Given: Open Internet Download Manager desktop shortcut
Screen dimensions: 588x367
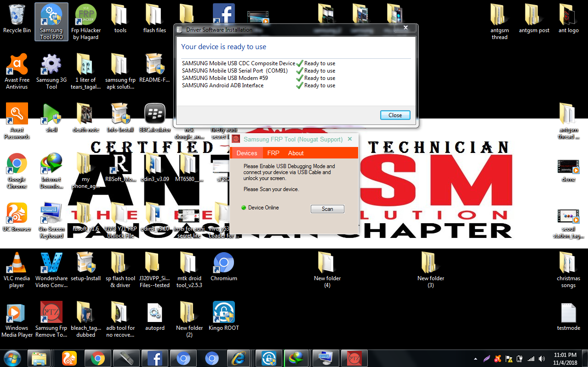Looking at the screenshot, I should coord(51,171).
